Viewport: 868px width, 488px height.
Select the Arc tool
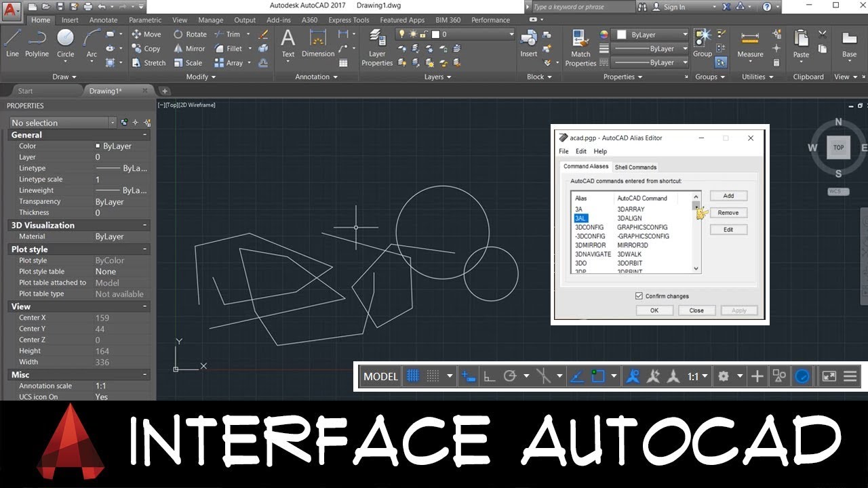pyautogui.click(x=92, y=43)
